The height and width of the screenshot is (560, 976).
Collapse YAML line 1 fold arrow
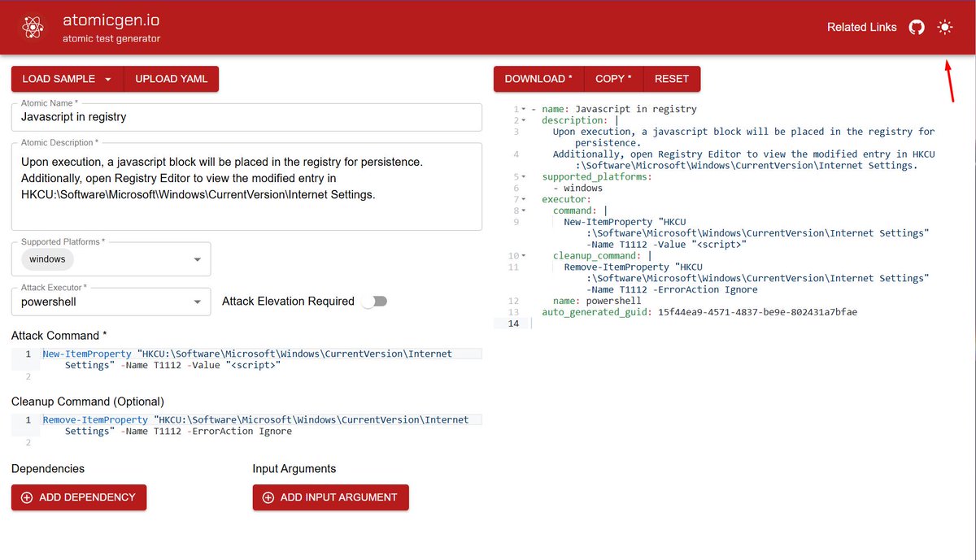pos(524,109)
